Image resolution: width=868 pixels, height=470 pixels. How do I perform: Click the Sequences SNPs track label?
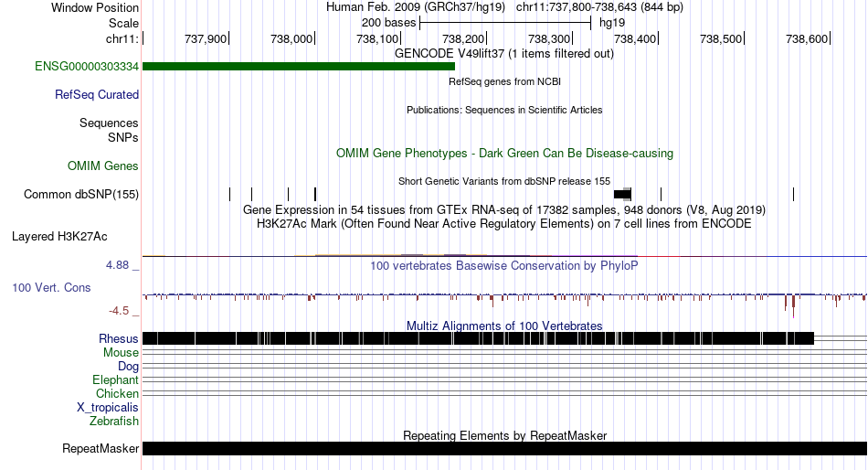[x=109, y=130]
